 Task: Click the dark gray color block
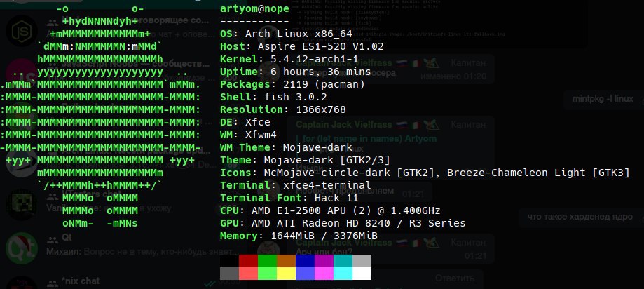[x=229, y=274]
